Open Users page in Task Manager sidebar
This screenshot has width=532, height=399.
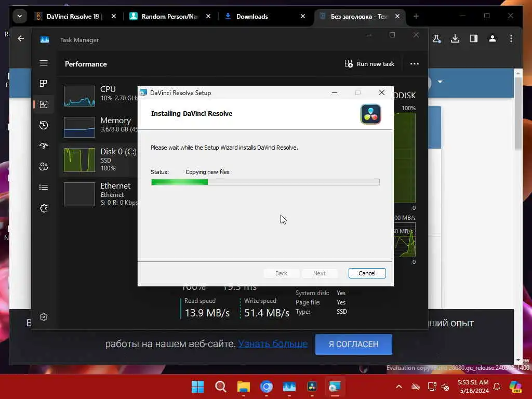tap(44, 167)
